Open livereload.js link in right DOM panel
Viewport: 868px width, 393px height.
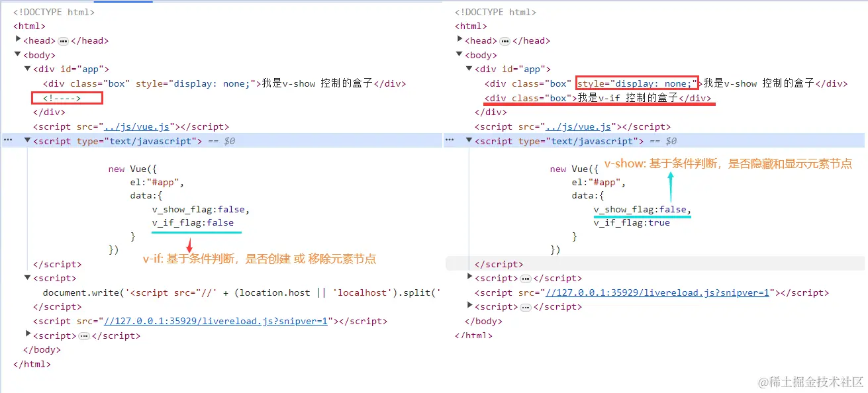pyautogui.click(x=657, y=292)
